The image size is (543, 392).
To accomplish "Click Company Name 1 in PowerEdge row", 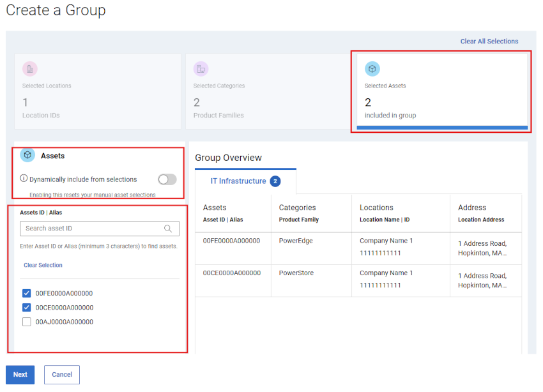I will 386,241.
